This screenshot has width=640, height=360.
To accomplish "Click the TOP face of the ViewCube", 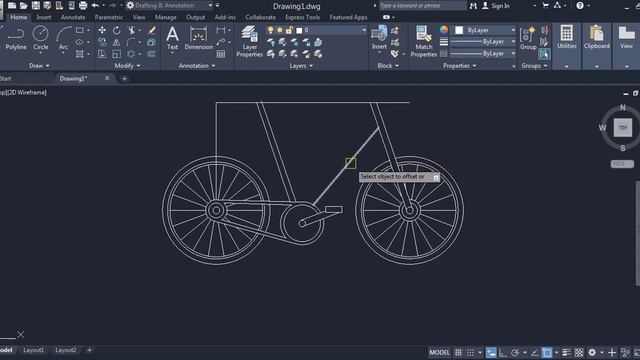I will coord(623,128).
